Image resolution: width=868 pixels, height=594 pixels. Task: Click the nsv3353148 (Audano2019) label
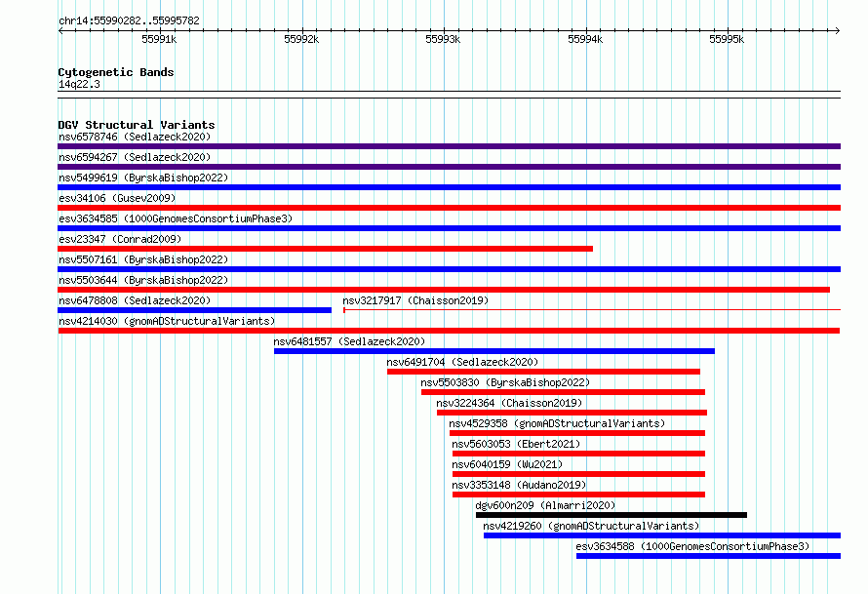coord(519,485)
